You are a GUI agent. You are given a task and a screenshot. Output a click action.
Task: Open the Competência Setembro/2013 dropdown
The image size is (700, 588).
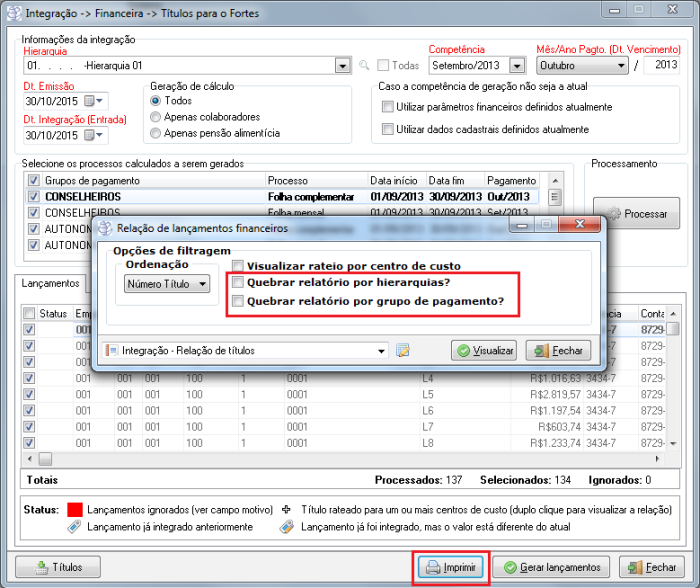516,66
